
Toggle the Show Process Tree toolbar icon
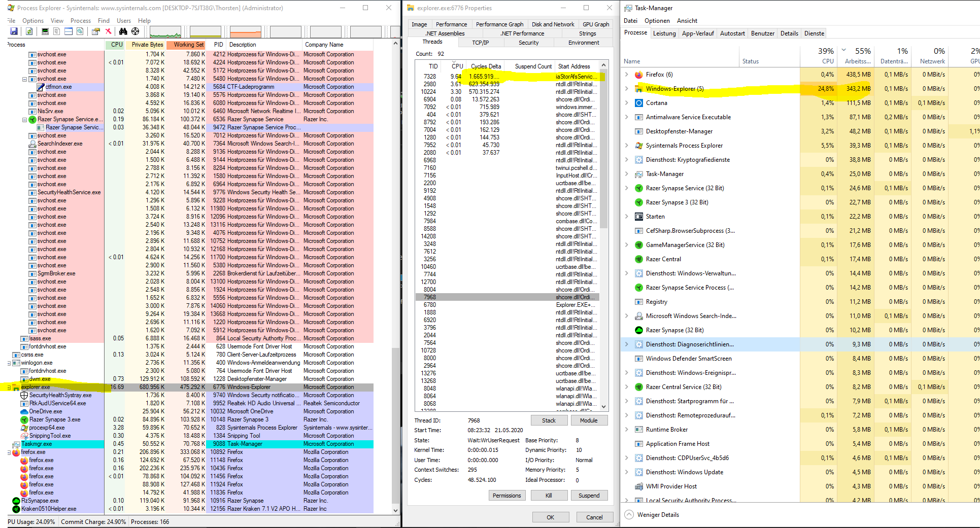tap(56, 31)
